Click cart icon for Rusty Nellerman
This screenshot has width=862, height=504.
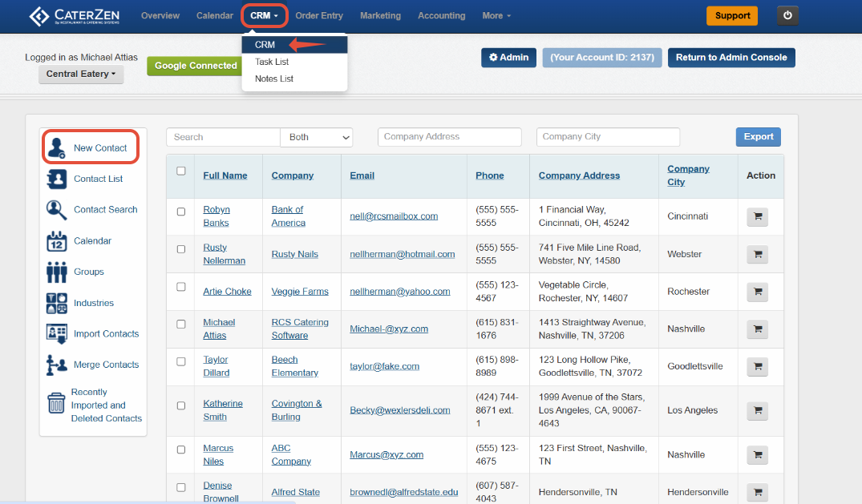click(x=758, y=255)
